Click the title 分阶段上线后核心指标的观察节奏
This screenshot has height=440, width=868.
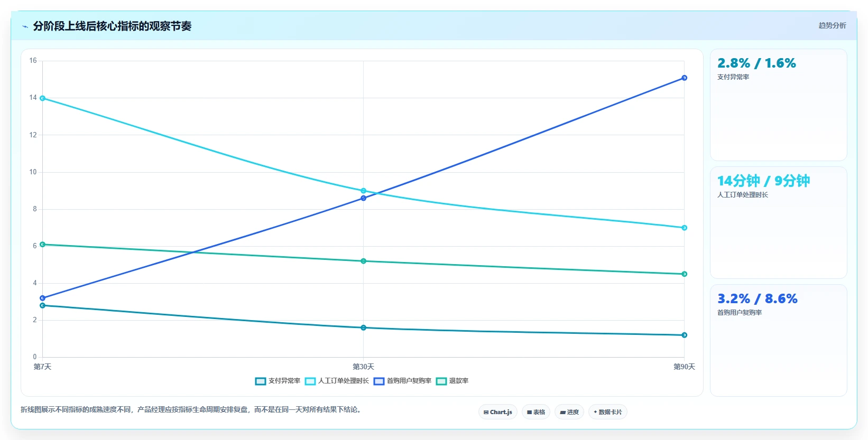click(112, 26)
